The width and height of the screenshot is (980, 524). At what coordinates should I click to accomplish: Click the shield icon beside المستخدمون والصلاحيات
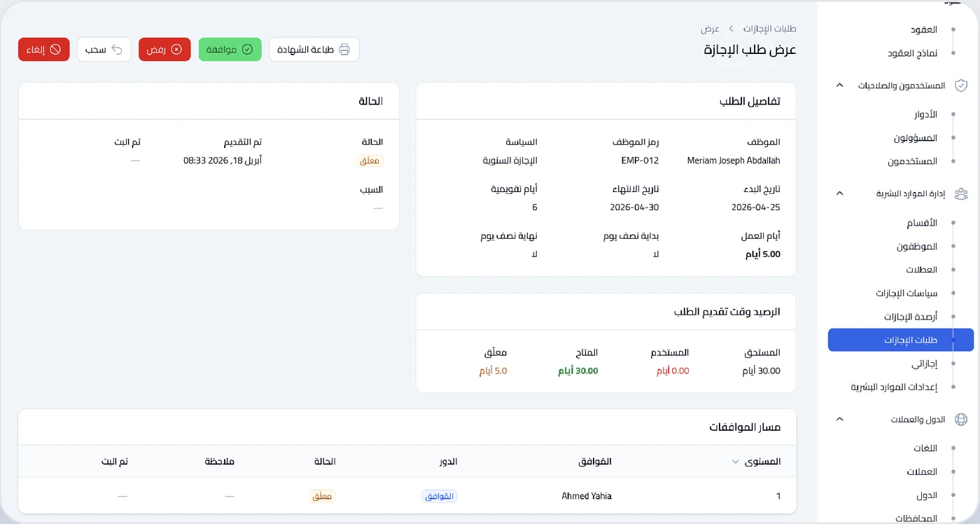tap(961, 85)
